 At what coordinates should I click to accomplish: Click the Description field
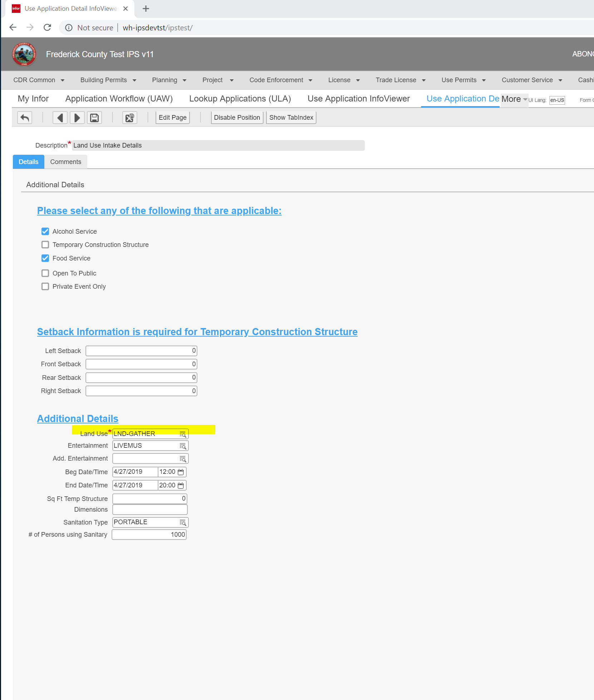pos(218,145)
